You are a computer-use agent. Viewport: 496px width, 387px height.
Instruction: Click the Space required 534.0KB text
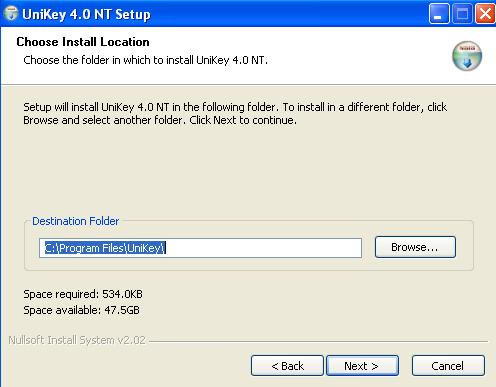pos(83,294)
